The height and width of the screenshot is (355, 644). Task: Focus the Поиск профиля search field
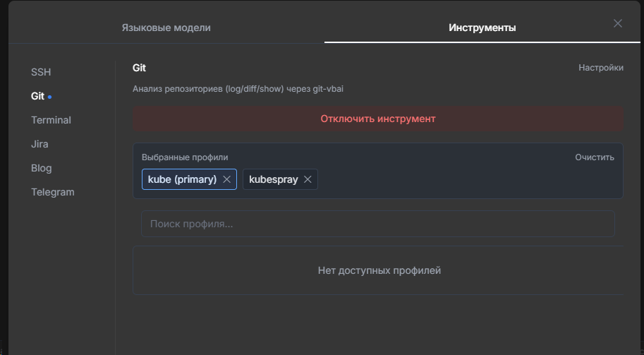pos(378,224)
